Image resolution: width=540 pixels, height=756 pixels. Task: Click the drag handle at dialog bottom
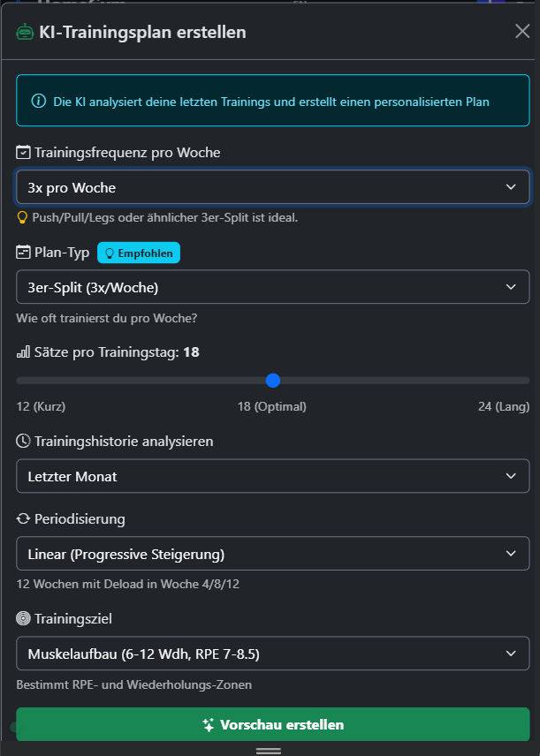tap(269, 750)
